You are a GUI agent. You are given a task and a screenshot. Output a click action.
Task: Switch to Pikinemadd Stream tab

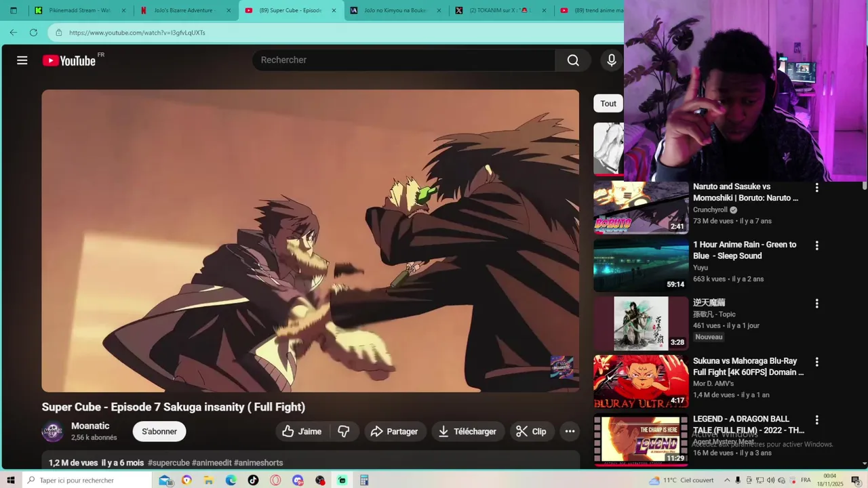pyautogui.click(x=79, y=11)
